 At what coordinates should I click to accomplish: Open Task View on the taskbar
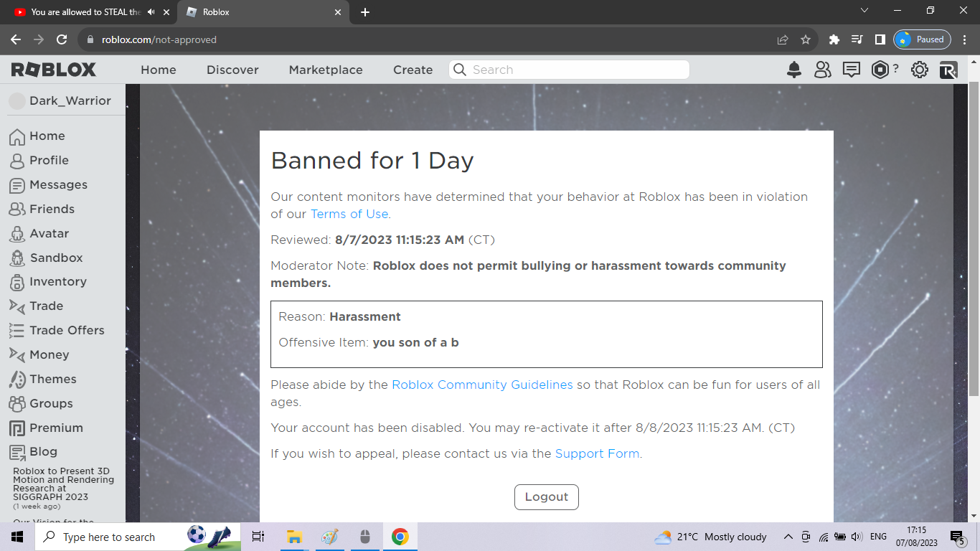click(258, 537)
